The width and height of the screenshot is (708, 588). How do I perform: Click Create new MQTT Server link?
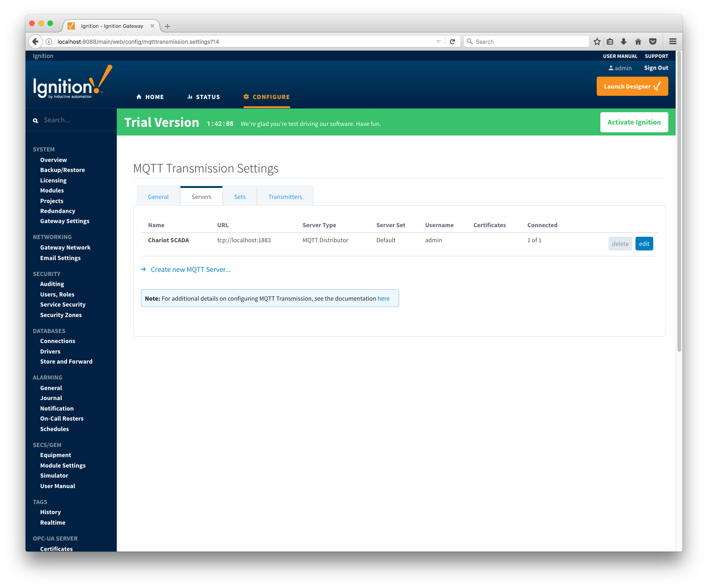191,270
